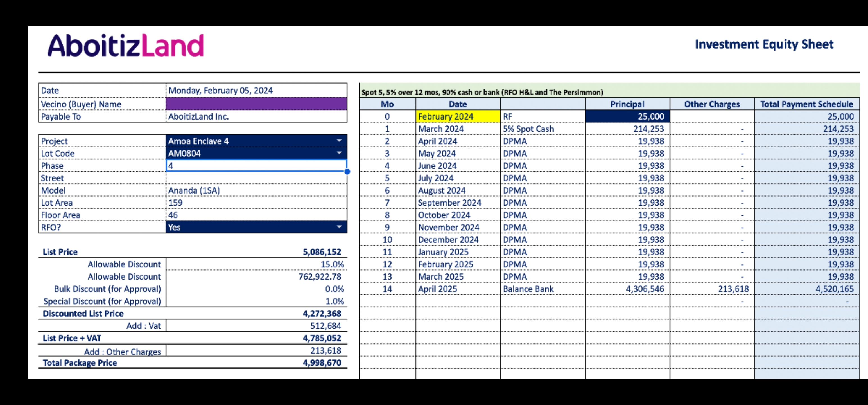Screen dimensions: 868x405
Task: Select the '5% Spot Cash' label cell
Action: coord(542,129)
